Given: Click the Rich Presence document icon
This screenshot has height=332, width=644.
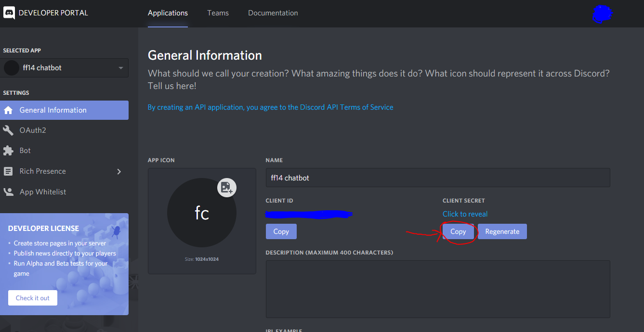Looking at the screenshot, I should point(8,171).
